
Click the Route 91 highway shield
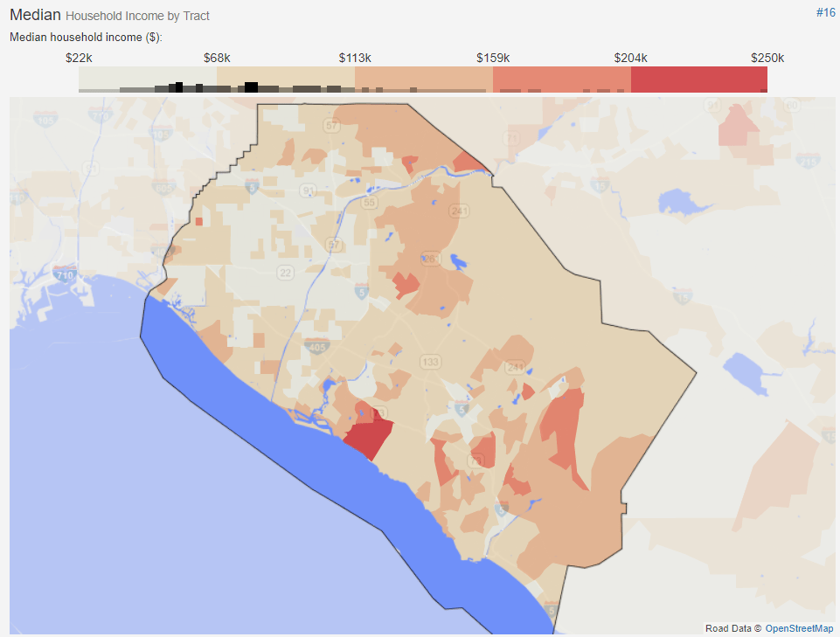pyautogui.click(x=309, y=190)
